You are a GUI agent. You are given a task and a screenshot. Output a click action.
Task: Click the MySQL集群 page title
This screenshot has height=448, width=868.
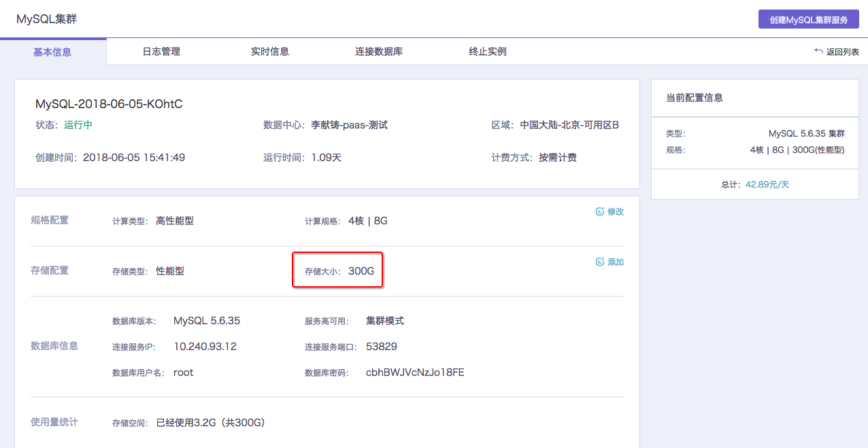[47, 19]
